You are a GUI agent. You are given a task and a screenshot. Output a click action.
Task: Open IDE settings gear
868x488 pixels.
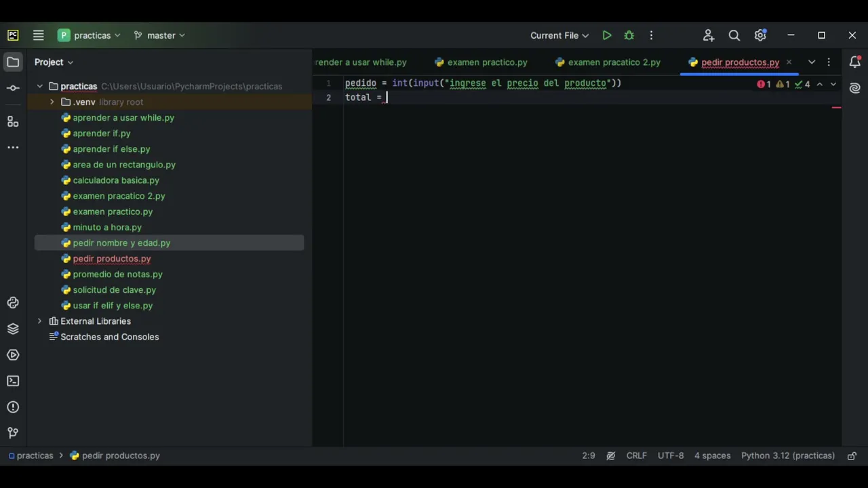(x=760, y=35)
